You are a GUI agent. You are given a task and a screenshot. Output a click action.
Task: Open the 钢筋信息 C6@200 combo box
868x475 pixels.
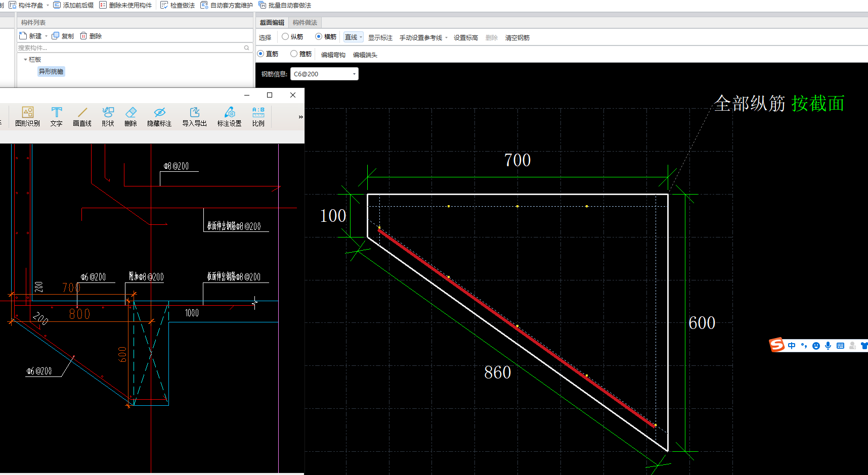[324, 74]
